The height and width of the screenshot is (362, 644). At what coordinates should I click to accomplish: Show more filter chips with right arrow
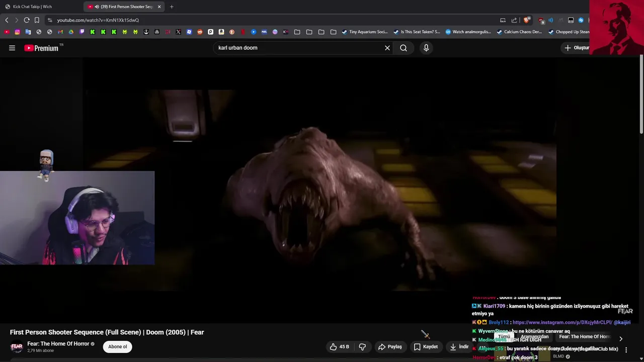621,338
